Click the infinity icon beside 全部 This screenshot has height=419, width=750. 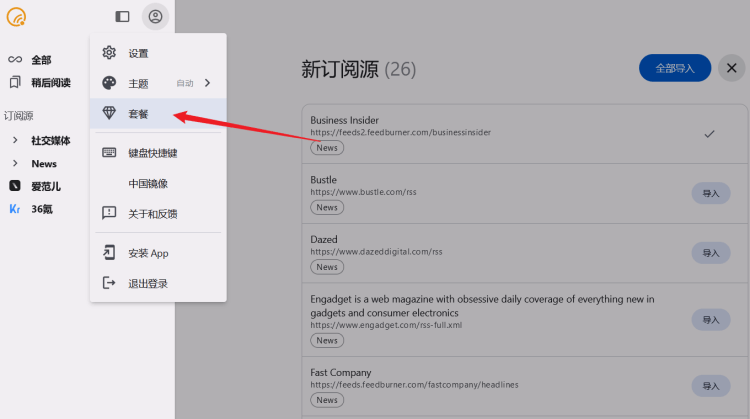(x=15, y=59)
